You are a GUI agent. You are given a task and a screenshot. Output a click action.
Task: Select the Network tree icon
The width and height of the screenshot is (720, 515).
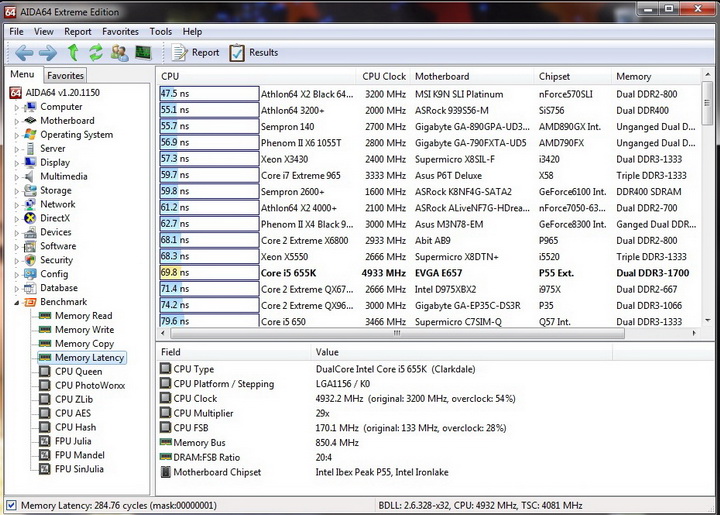click(x=30, y=204)
